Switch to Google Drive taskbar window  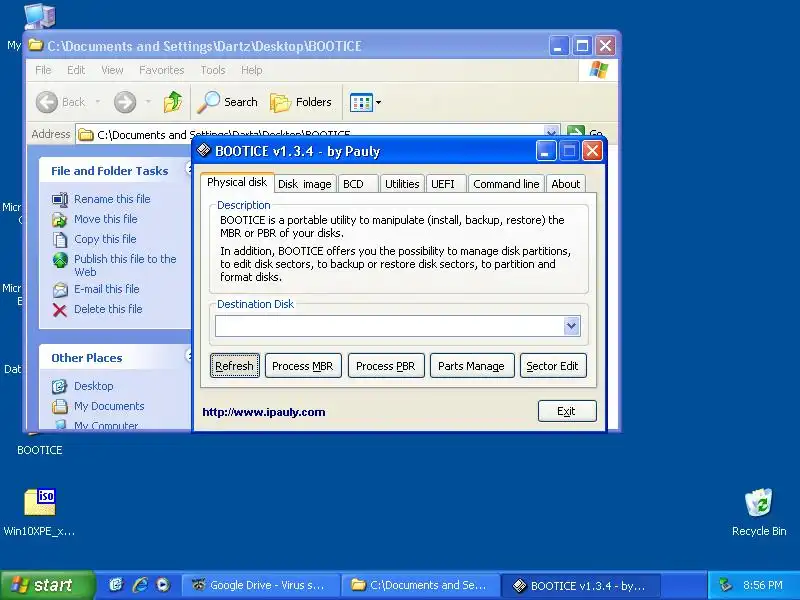(261, 585)
